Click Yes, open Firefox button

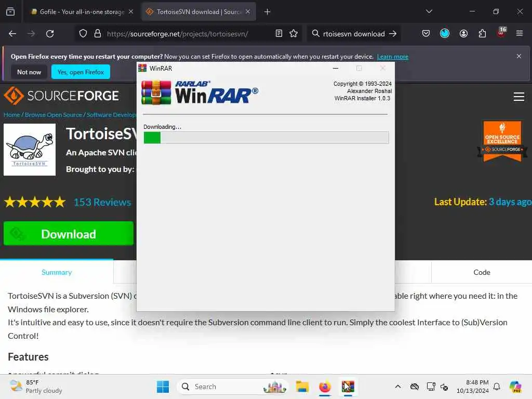81,72
